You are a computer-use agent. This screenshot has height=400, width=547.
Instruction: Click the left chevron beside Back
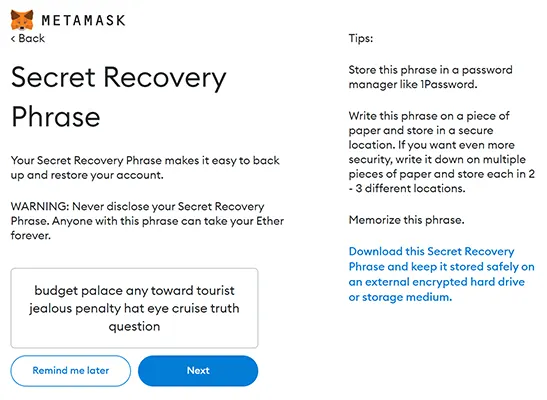(13, 39)
